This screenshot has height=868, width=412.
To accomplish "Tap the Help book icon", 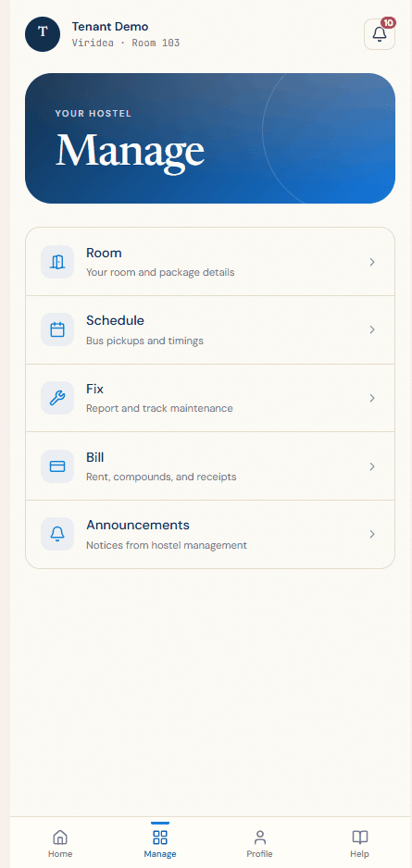I will (x=360, y=837).
